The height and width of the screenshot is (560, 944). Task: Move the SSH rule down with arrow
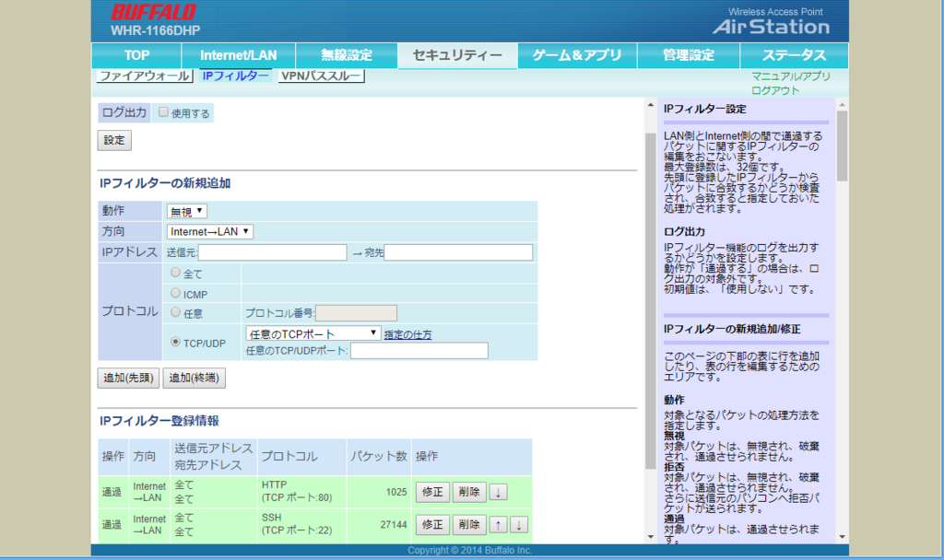[519, 524]
